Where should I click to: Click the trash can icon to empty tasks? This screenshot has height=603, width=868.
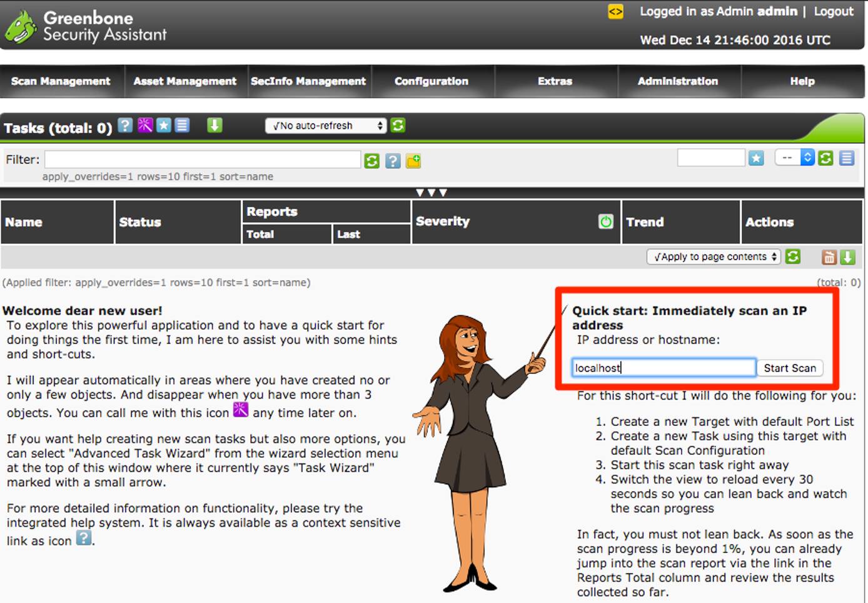point(829,256)
